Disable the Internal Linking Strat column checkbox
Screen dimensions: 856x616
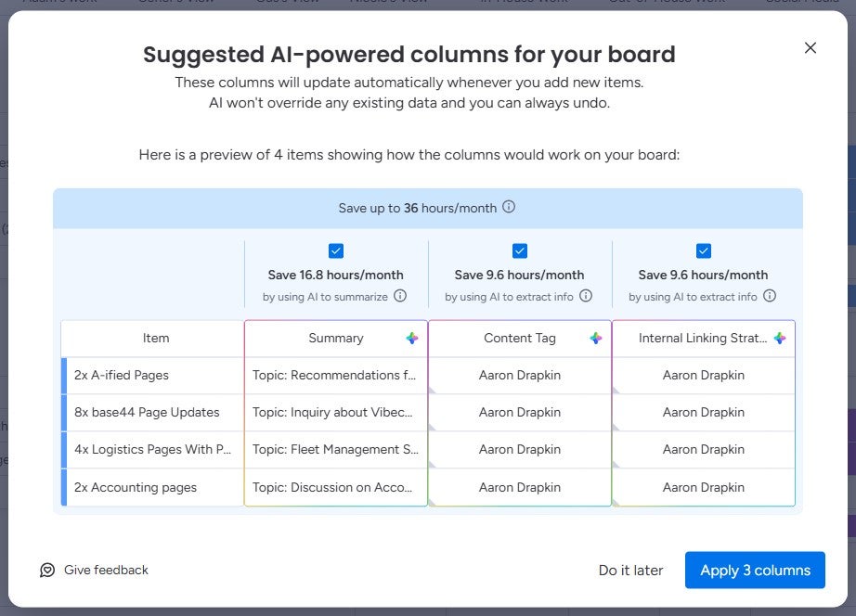703,250
